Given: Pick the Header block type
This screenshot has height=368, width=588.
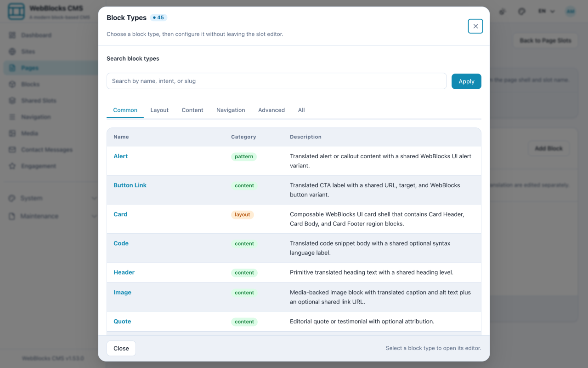Looking at the screenshot, I should (124, 272).
